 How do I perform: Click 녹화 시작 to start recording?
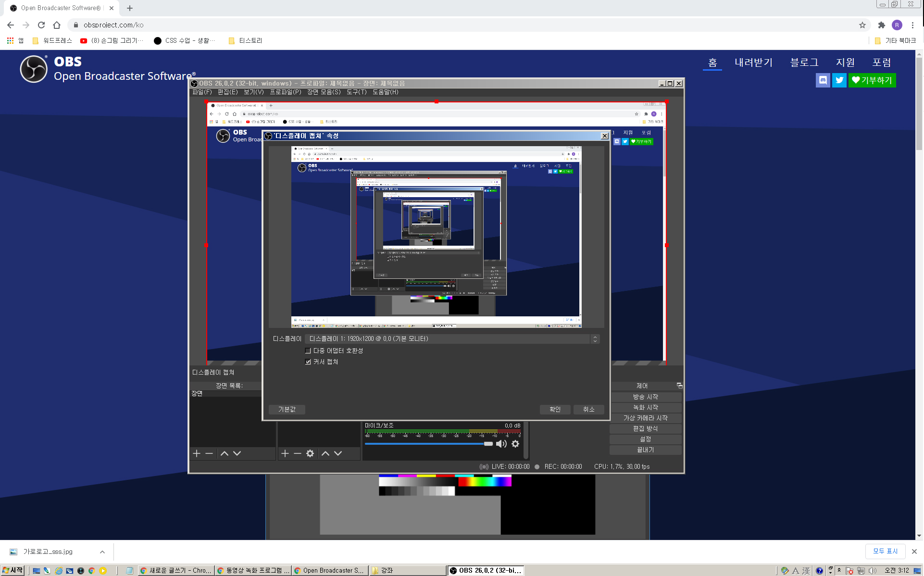(x=645, y=407)
